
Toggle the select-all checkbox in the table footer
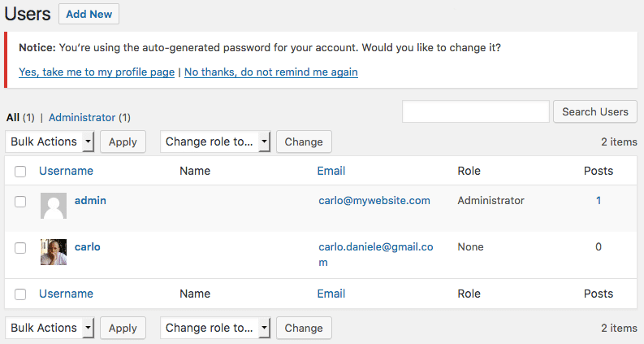click(x=20, y=294)
